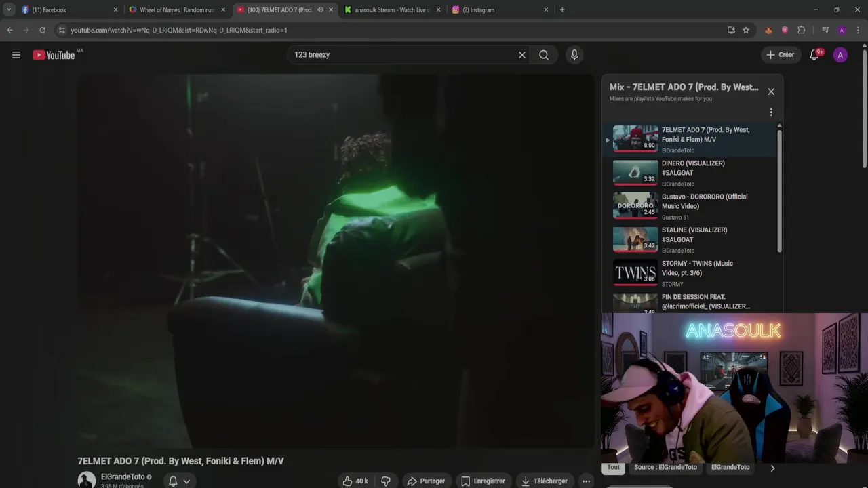The image size is (868, 488).
Task: Like the video with 40 k thumbs up
Action: click(x=355, y=481)
